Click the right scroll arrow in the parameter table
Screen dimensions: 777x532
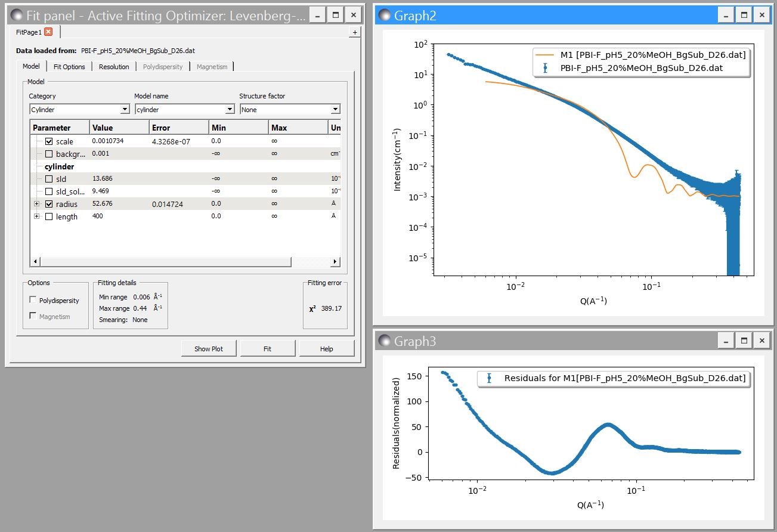point(335,262)
